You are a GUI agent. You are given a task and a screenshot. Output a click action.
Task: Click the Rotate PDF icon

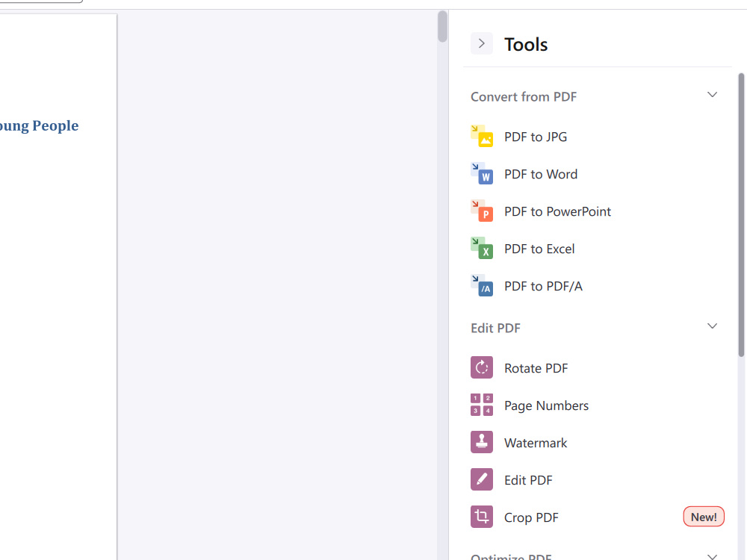pyautogui.click(x=482, y=367)
